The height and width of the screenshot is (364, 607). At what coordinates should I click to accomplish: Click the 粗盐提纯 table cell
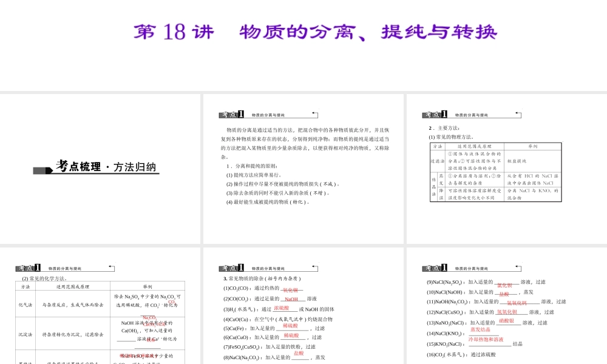coord(533,161)
